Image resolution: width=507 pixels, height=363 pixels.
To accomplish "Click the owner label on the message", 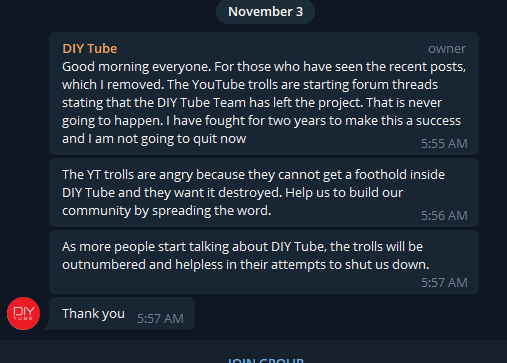I will point(447,49).
